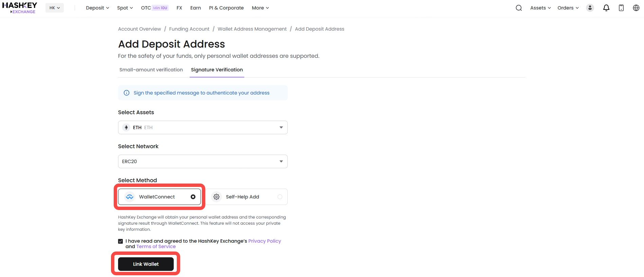Click the Self-Help Add gear icon
Image resolution: width=644 pixels, height=277 pixels.
216,197
